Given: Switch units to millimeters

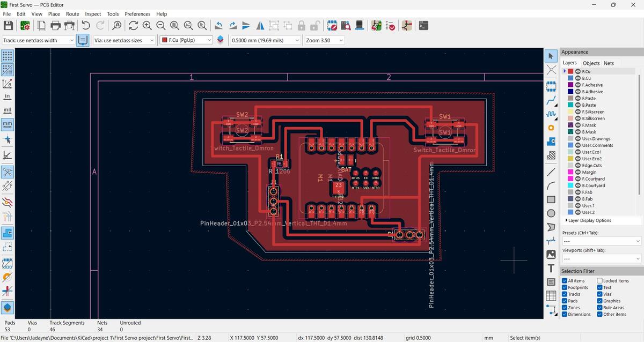Looking at the screenshot, I should pos(8,124).
